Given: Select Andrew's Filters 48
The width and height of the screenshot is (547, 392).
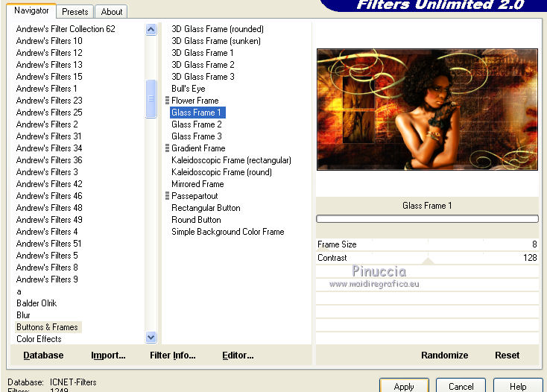Looking at the screenshot, I should click(x=49, y=208).
